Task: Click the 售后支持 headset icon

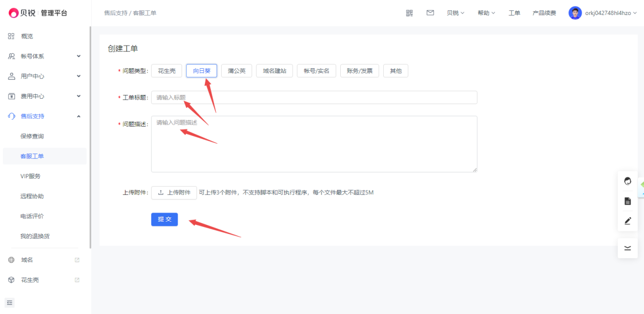Action: click(x=11, y=116)
